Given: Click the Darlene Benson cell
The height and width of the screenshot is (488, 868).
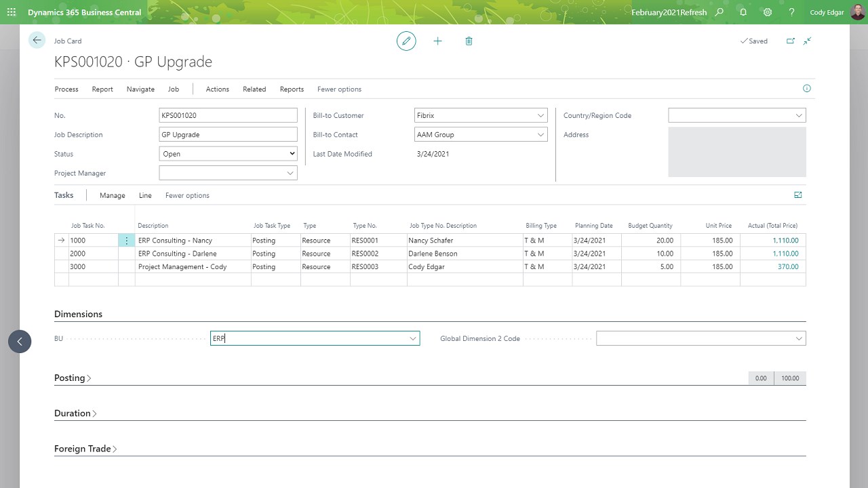Looking at the screenshot, I should (x=465, y=253).
